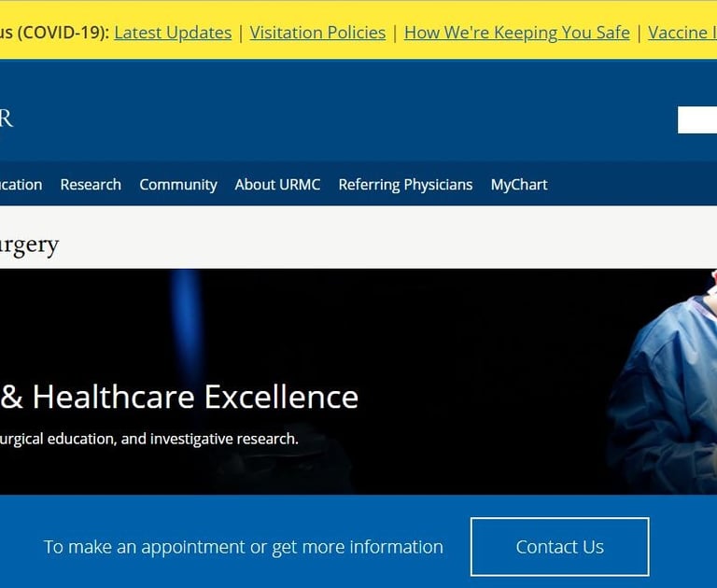Click the investigative research subtitle text

click(x=149, y=439)
